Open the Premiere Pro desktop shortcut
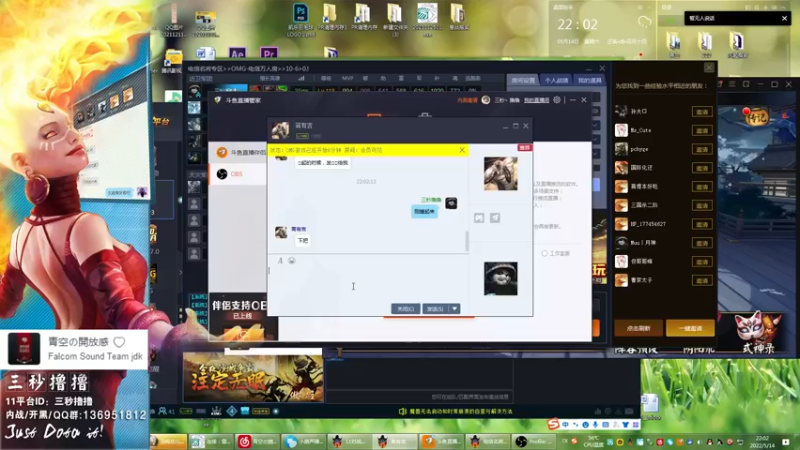This screenshot has width=800, height=450. 268,53
